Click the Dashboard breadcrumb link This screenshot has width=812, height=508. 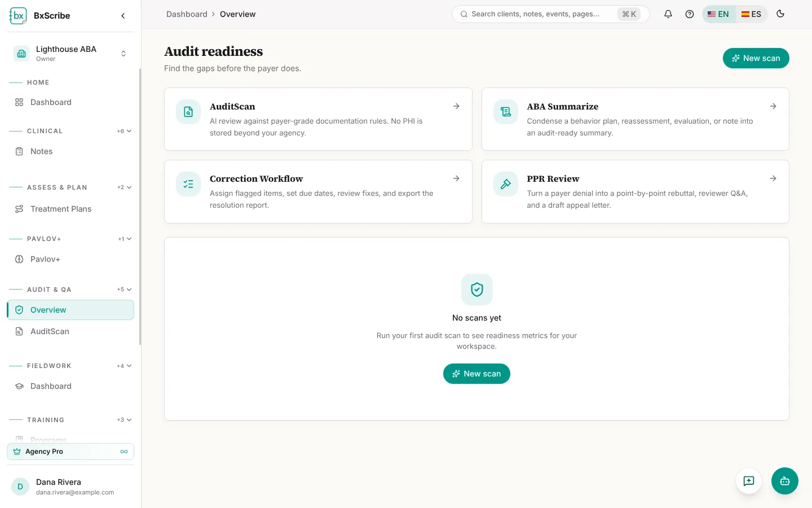tap(187, 14)
